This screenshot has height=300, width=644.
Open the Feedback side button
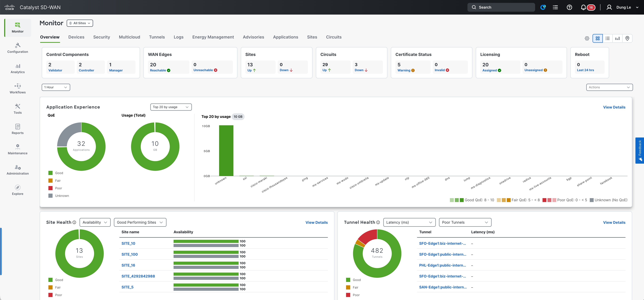(639, 151)
